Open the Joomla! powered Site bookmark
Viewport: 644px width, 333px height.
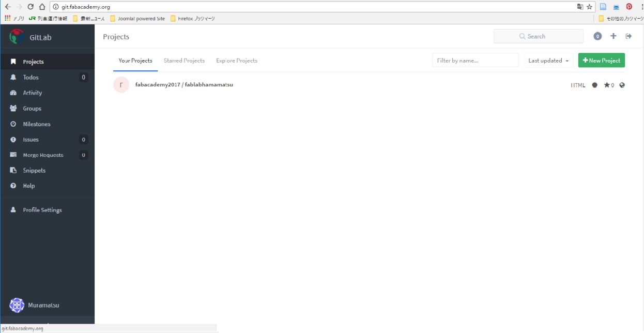click(137, 19)
